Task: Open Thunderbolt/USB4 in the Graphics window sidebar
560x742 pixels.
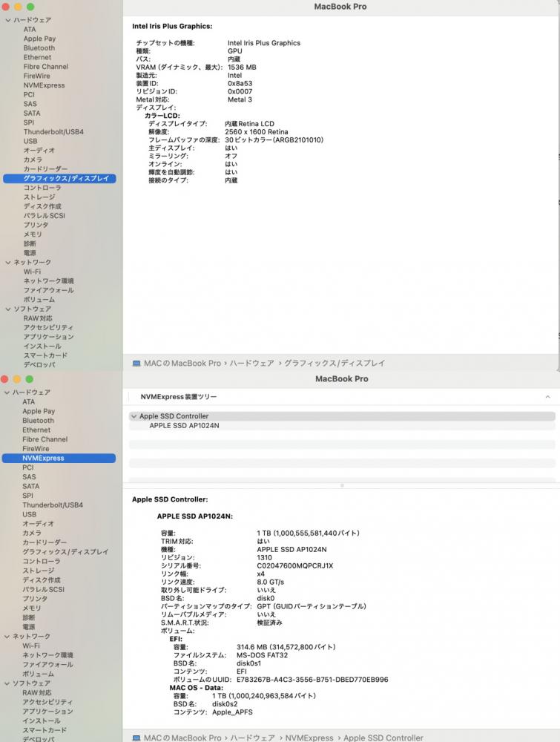Action: pyautogui.click(x=53, y=132)
